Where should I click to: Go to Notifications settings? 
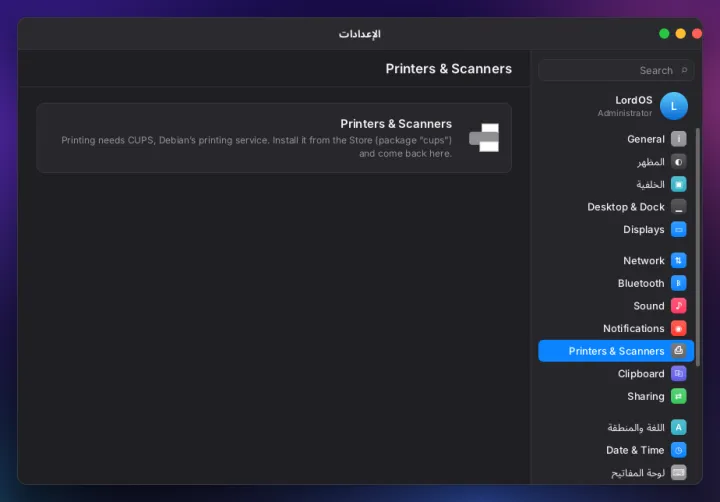tap(616, 328)
